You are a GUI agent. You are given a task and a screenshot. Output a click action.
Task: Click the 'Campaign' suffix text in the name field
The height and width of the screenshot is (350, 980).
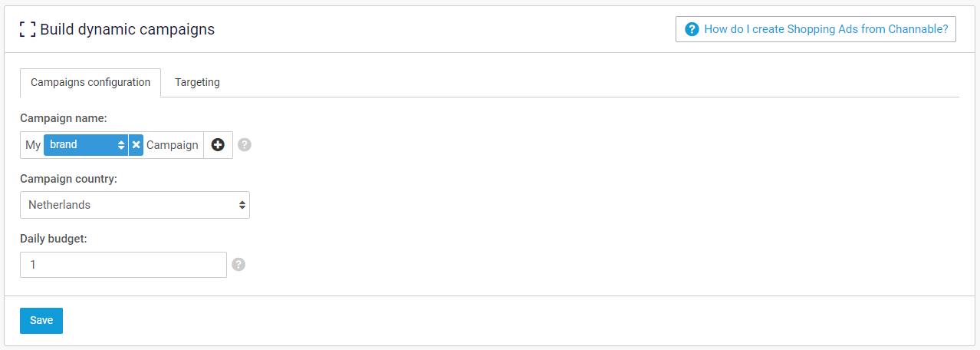tap(173, 145)
